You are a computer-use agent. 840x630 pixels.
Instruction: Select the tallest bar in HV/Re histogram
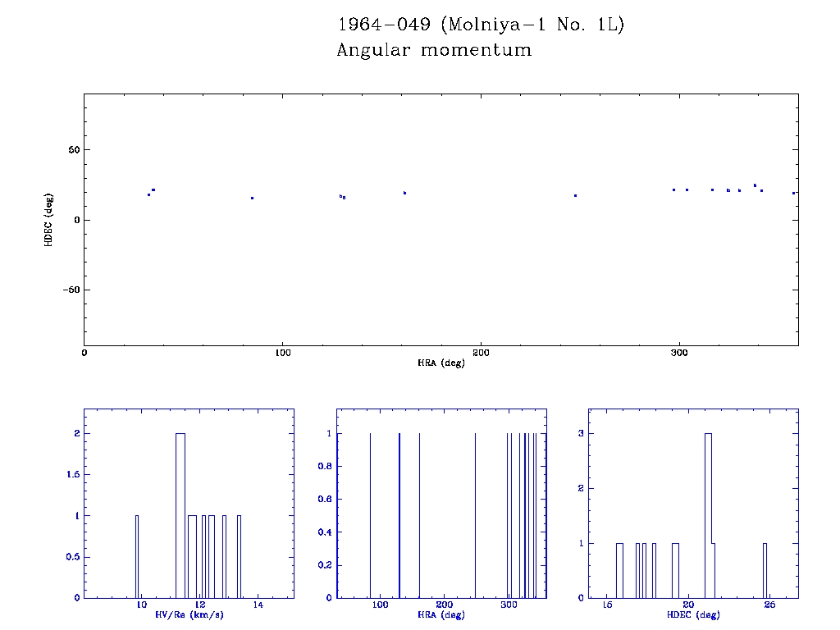tap(180, 515)
